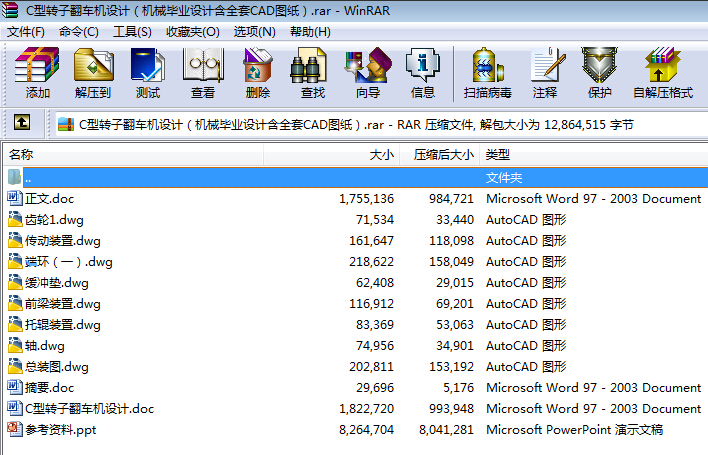Open the 收藏夹(O) menu
The image size is (708, 455).
[192, 32]
